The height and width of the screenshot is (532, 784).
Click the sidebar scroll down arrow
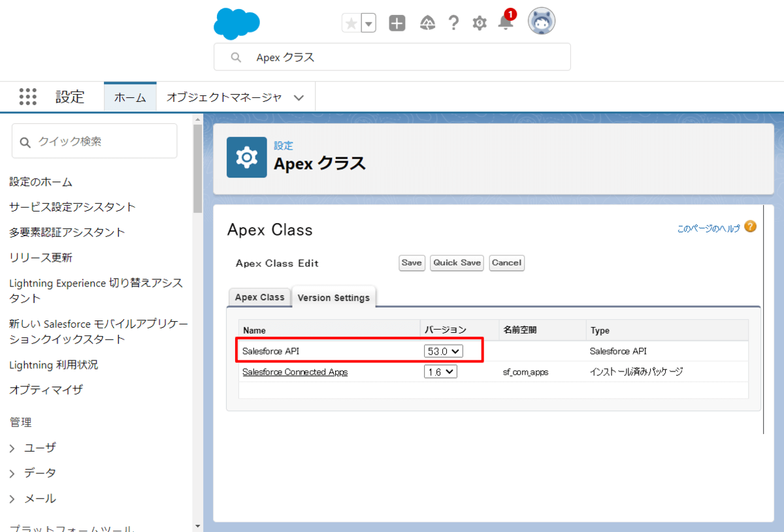(x=197, y=525)
